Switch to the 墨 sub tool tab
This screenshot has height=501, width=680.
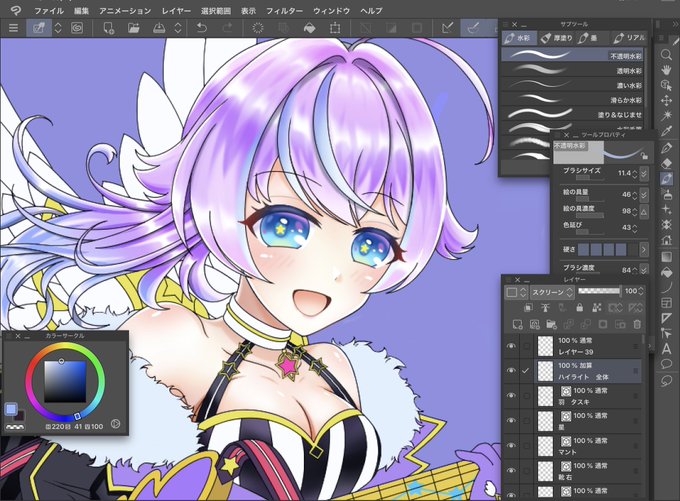point(588,38)
